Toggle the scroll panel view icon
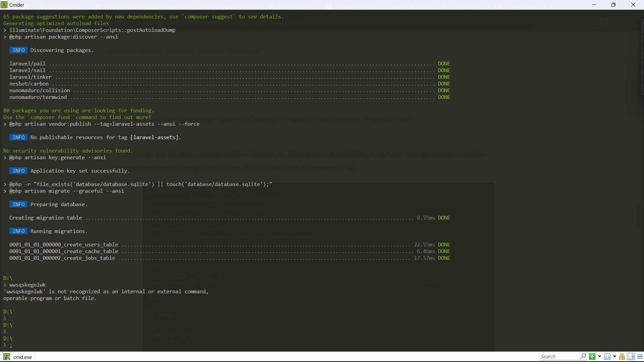Screen dimensions: 644x362 pos(631,357)
